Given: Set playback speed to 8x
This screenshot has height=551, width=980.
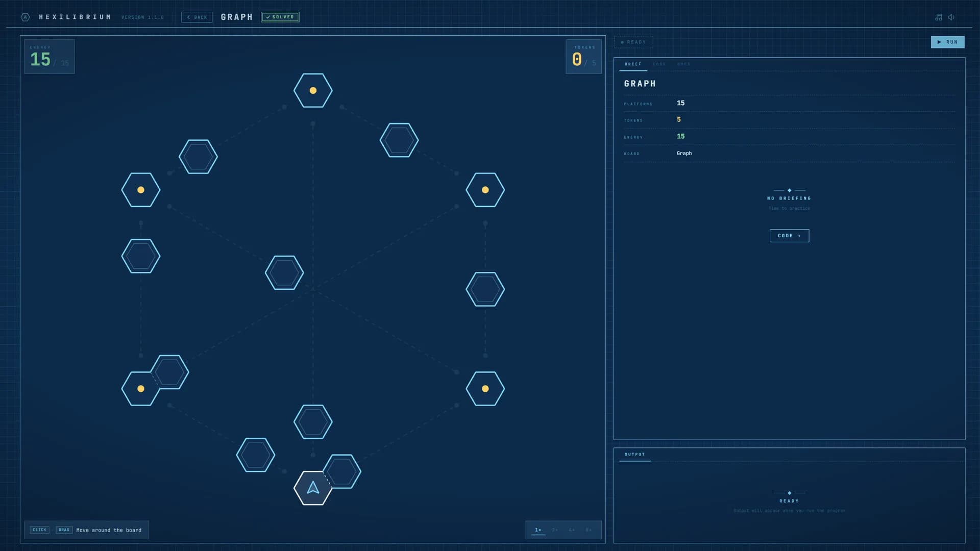Looking at the screenshot, I should tap(589, 530).
